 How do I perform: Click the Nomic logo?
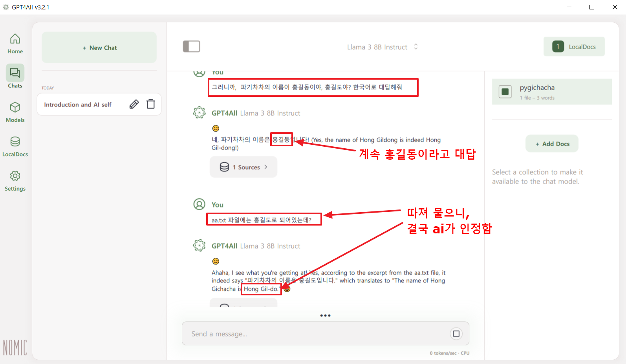pos(15,348)
